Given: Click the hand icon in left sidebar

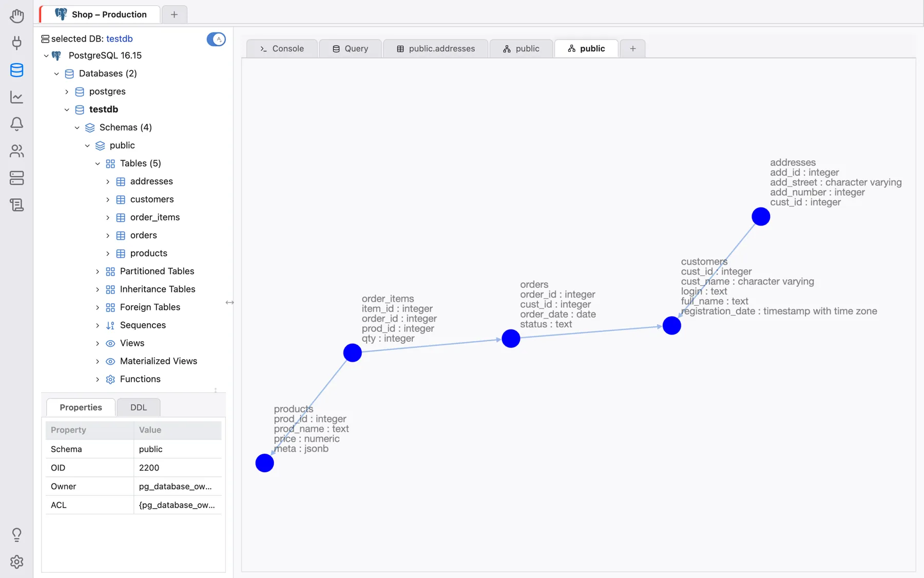Looking at the screenshot, I should pos(16,16).
